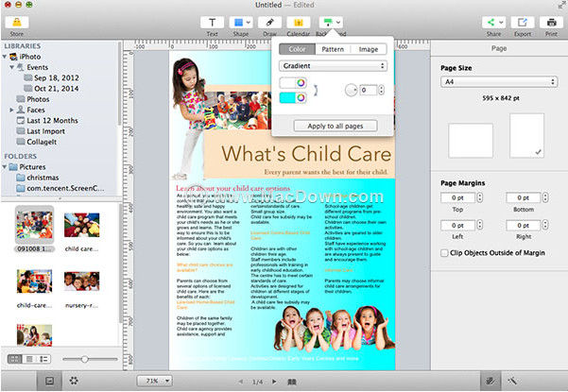Enable Clip Objects Outside of Margin

(x=444, y=252)
